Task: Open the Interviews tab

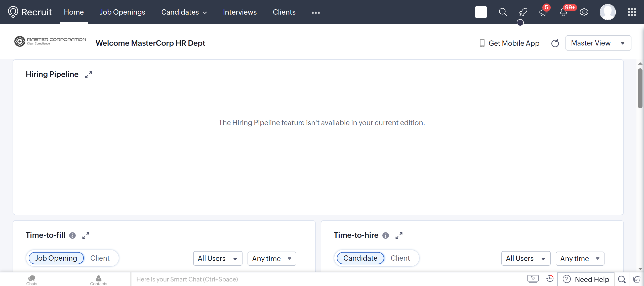Action: point(239,12)
